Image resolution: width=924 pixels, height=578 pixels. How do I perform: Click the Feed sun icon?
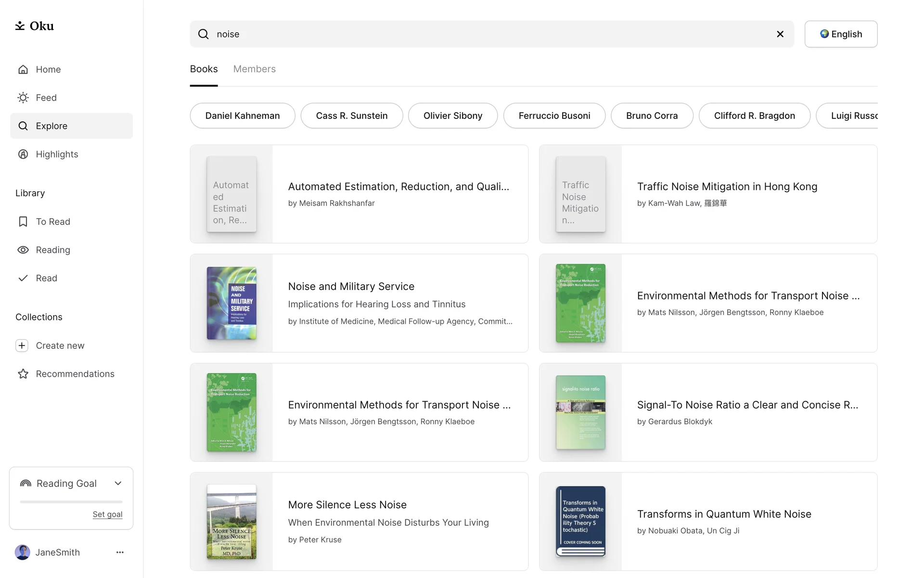23,98
